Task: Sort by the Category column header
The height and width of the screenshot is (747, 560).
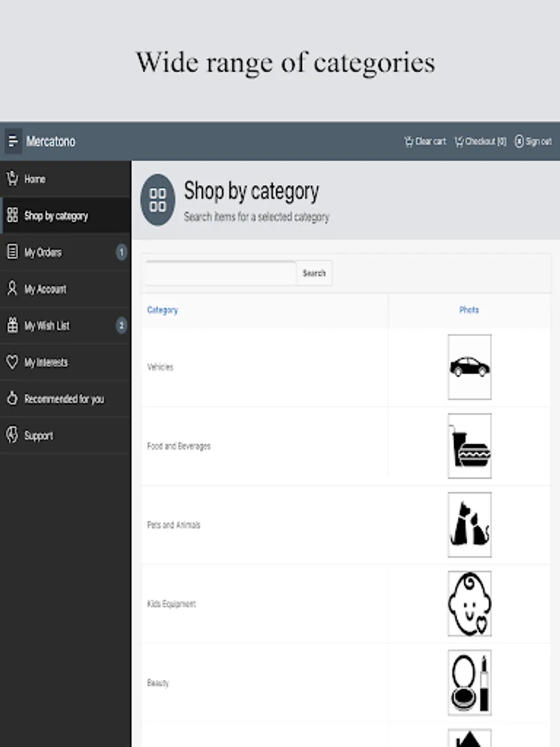Action: pyautogui.click(x=162, y=310)
